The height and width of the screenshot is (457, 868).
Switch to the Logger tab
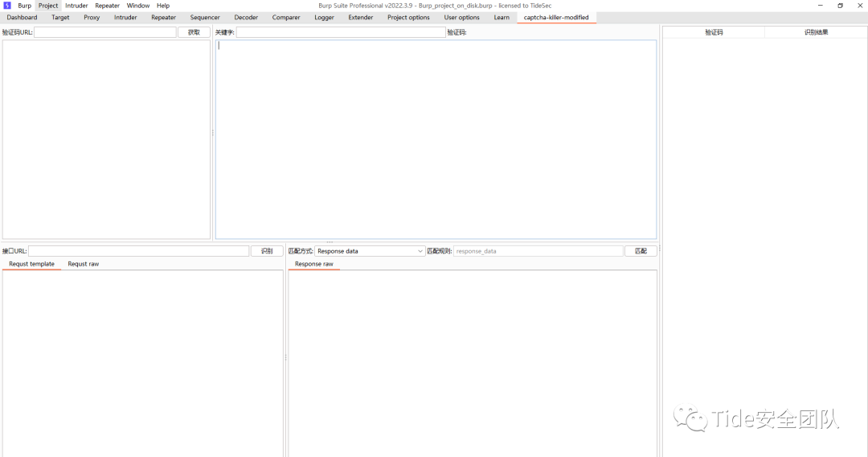point(325,17)
